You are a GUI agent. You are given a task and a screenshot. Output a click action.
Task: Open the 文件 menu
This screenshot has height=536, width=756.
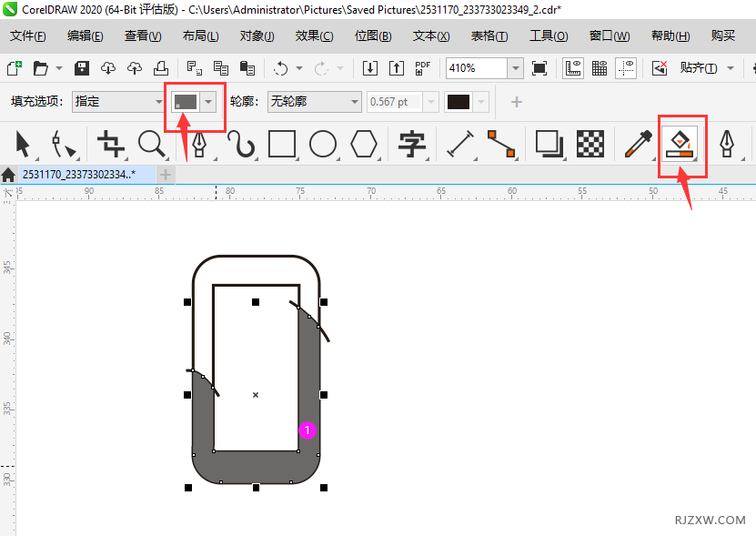coord(25,35)
